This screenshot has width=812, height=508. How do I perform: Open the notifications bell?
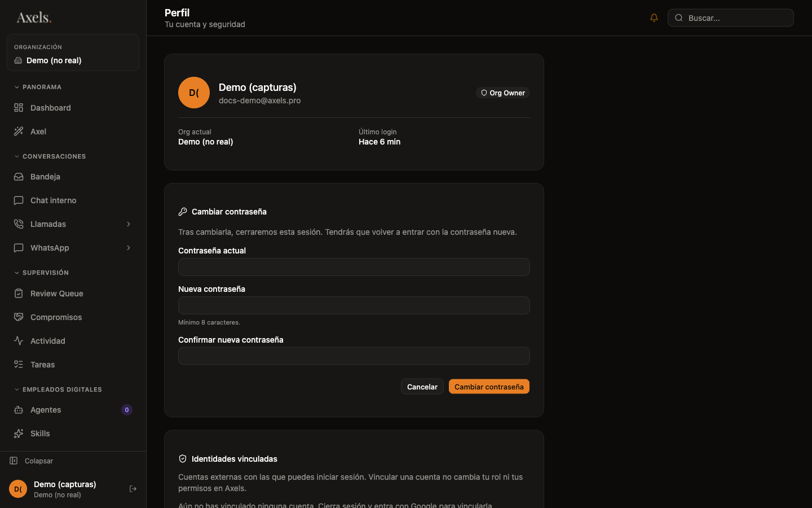[654, 17]
